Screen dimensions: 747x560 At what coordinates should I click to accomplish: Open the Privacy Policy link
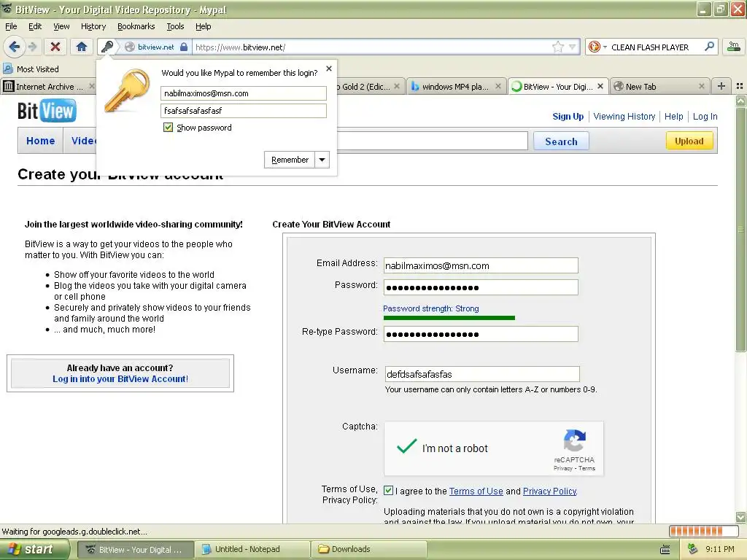point(550,491)
